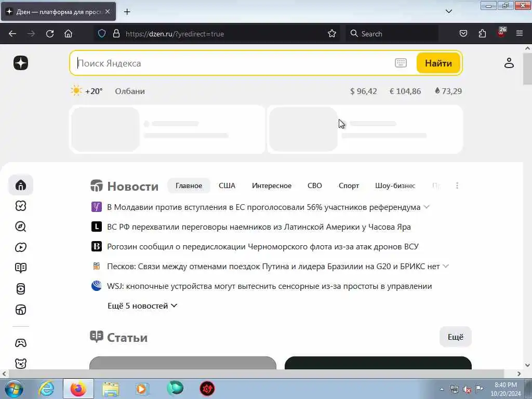List all tabs dropdown arrow
Image resolution: width=532 pixels, height=399 pixels.
click(448, 11)
